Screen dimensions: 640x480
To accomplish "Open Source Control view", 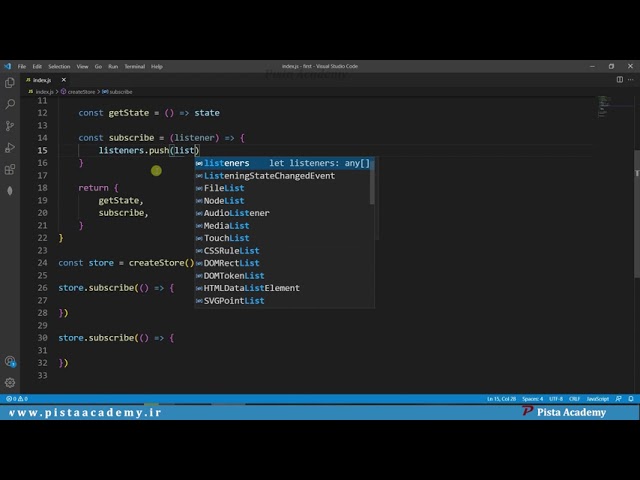I will coord(10,126).
